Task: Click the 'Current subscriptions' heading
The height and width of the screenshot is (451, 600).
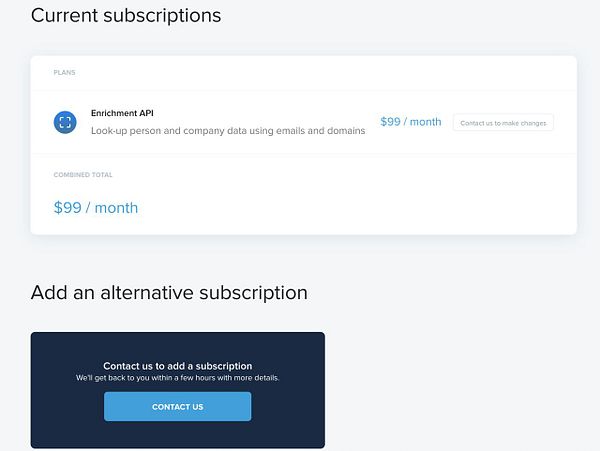Action: click(126, 16)
